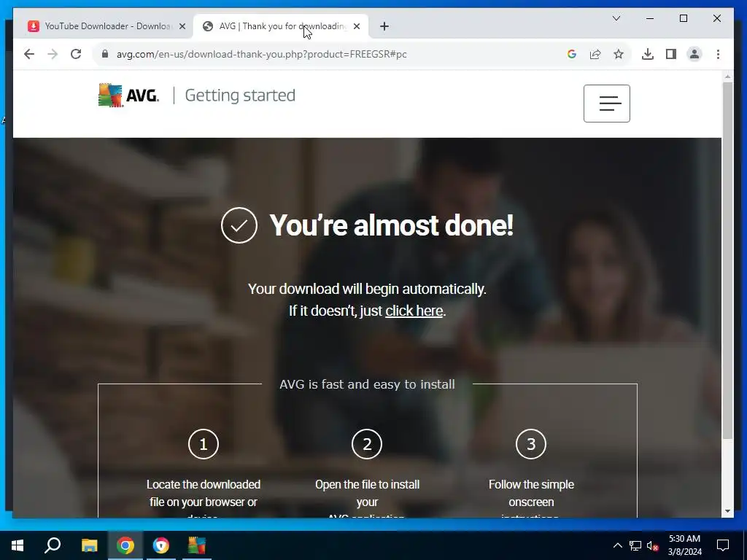Open the Chrome downloads tray
The height and width of the screenshot is (560, 747).
click(x=648, y=54)
